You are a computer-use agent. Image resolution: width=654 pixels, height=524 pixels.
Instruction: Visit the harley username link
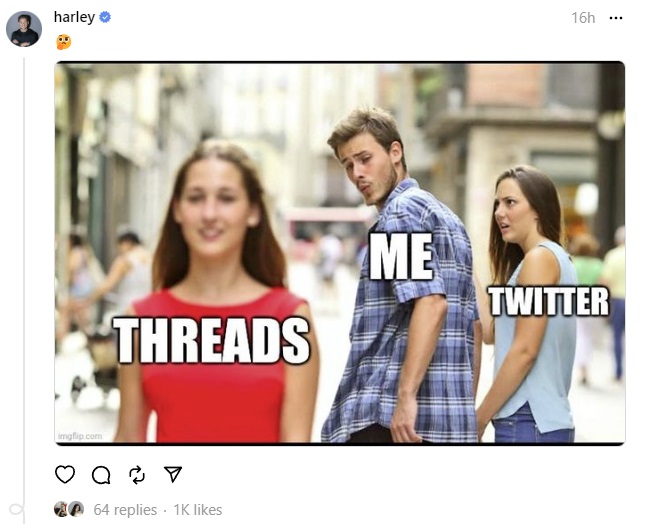(74, 17)
